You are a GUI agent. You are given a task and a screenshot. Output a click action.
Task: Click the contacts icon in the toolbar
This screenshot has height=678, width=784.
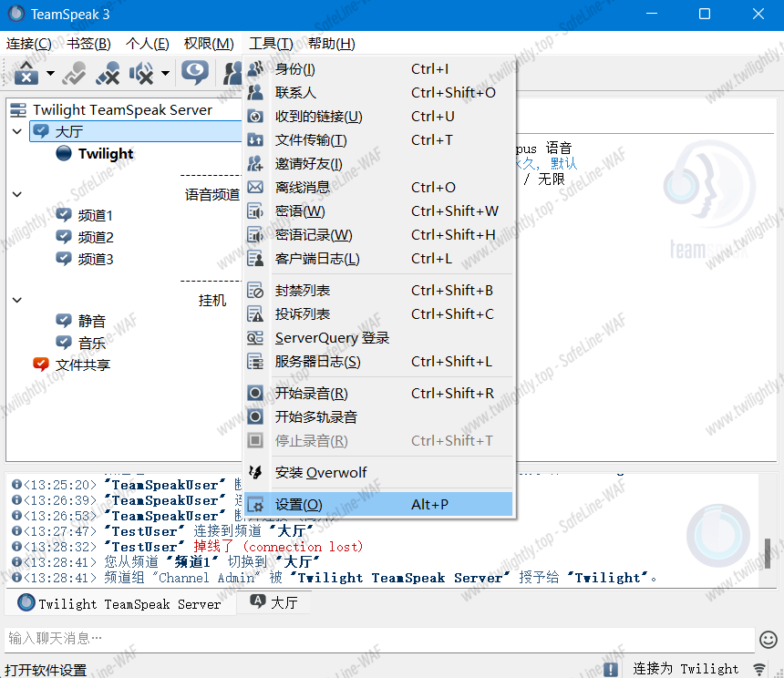[x=232, y=73]
